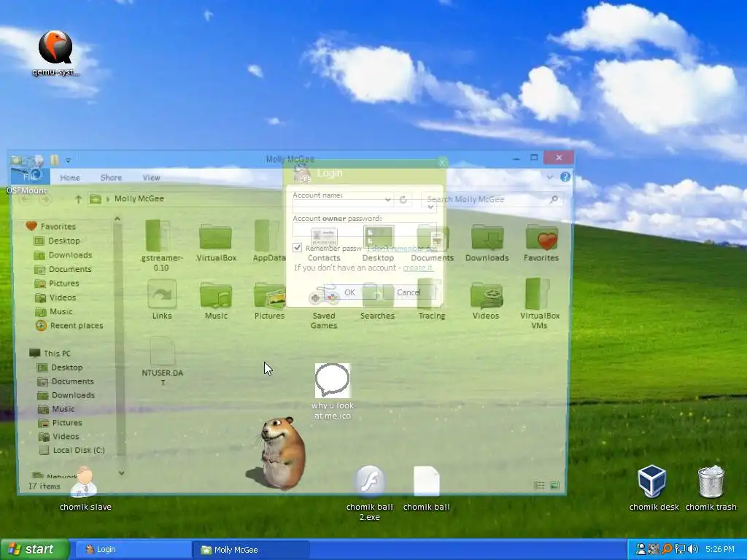Screen dimensions: 747x560
Task: Click the orange magnifier tray icon
Action: click(x=667, y=549)
